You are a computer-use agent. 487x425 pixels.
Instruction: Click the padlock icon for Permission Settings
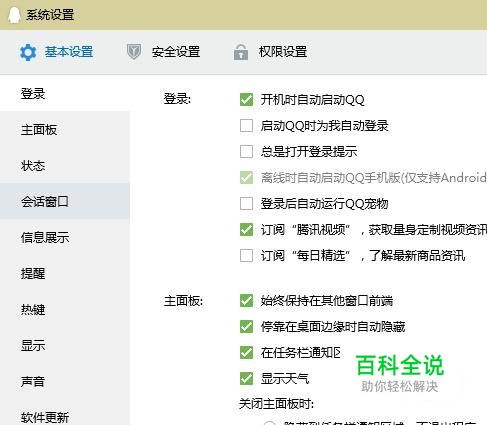point(241,52)
